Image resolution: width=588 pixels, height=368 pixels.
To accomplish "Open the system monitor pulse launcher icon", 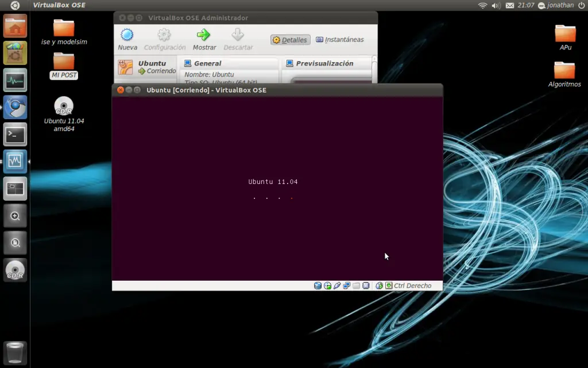I will 15,80.
